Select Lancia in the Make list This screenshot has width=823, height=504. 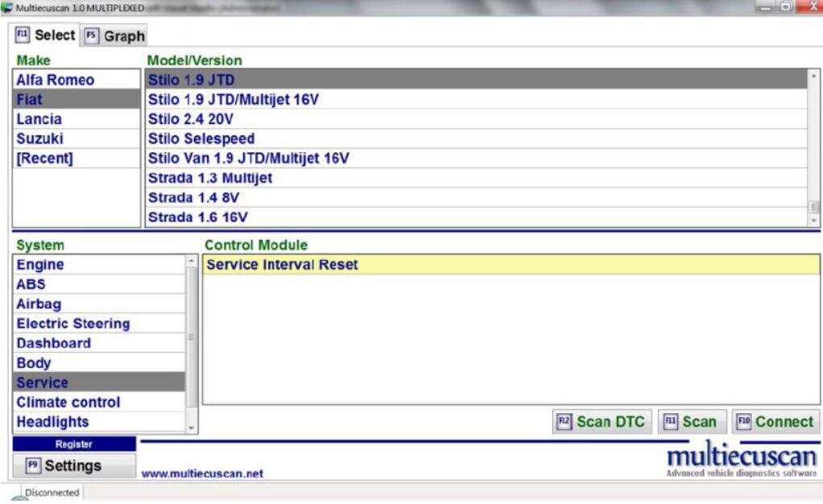(x=77, y=119)
